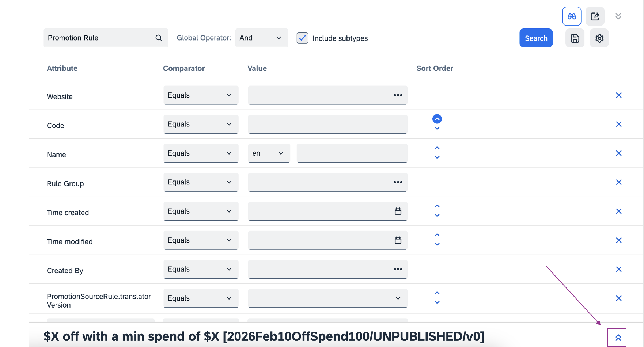Collapse the top panel double-chevron down
Image resolution: width=644 pixels, height=347 pixels.
[x=618, y=16]
